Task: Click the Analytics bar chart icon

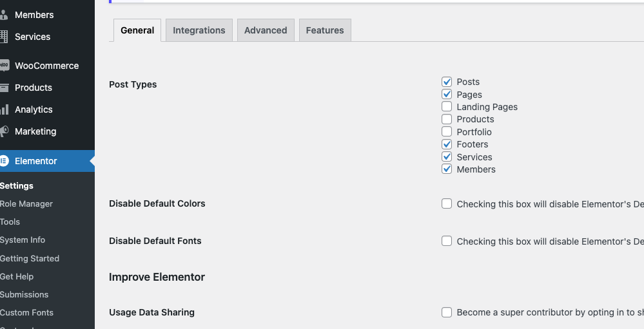Action: (4, 109)
